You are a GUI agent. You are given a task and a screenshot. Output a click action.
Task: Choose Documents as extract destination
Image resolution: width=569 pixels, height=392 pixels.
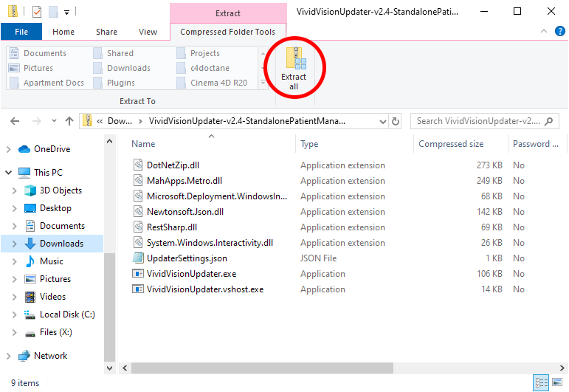[38, 53]
